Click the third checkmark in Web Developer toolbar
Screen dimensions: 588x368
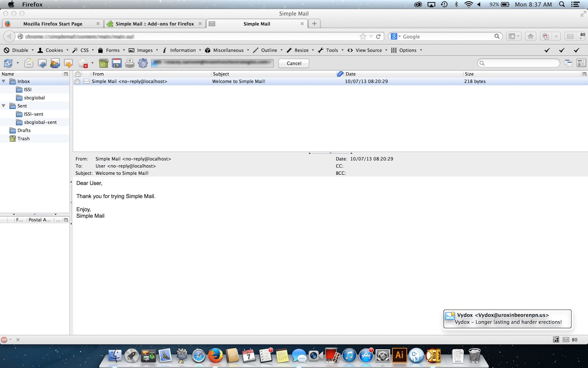point(577,50)
